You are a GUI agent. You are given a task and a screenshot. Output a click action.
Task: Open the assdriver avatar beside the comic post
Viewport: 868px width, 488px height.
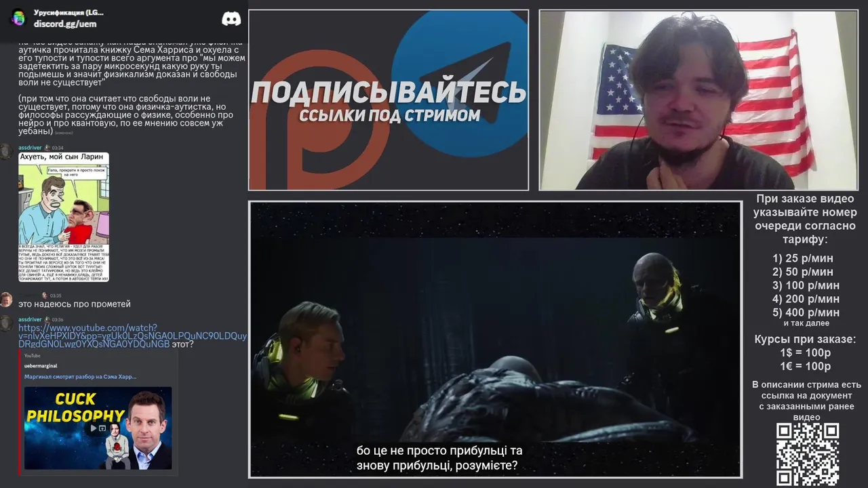pos(7,152)
